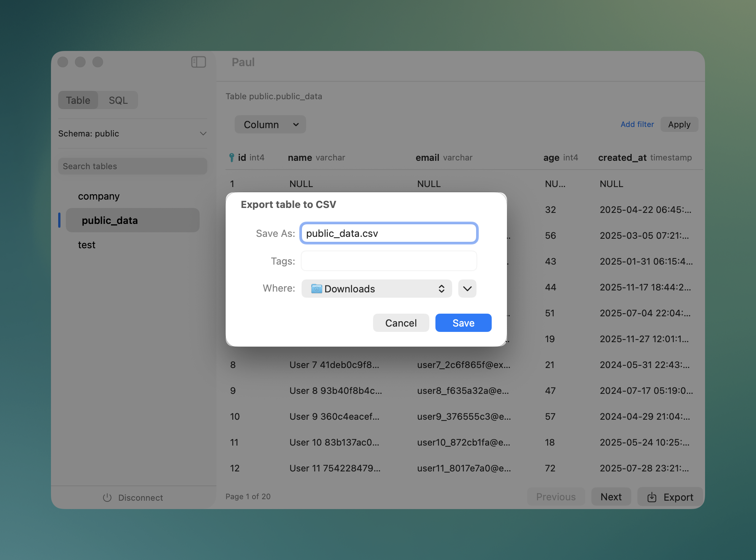The height and width of the screenshot is (560, 756).
Task: Click Save to export the CSV
Action: coord(463,322)
